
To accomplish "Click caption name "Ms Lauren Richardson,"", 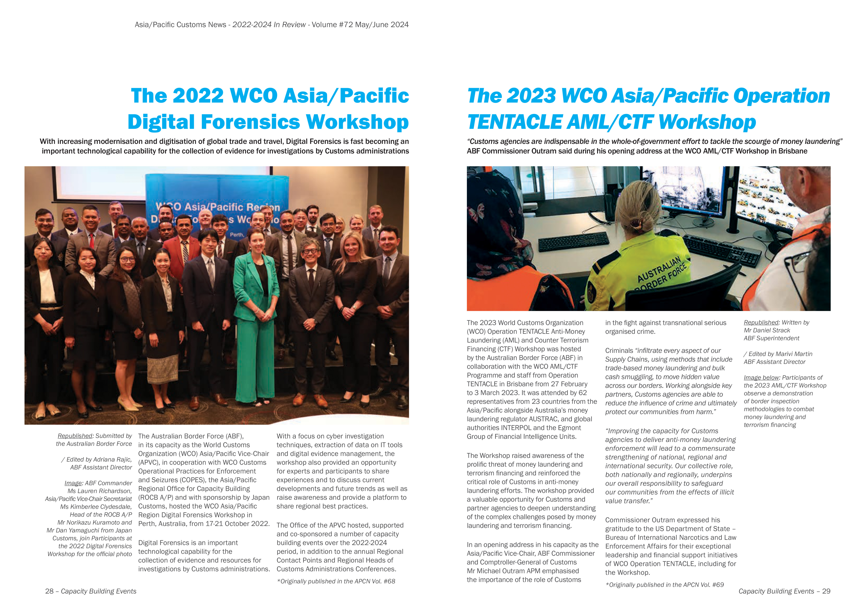I will point(100,491).
